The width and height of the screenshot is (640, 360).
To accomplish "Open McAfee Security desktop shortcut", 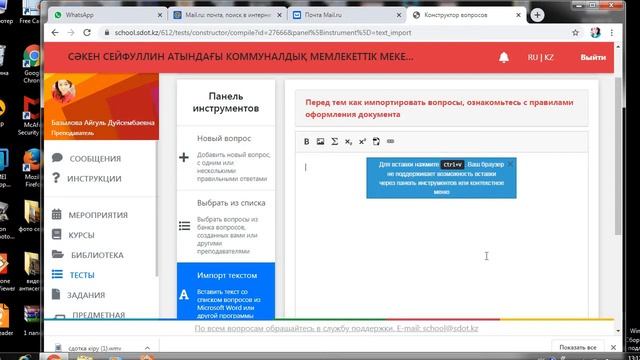I will [x=29, y=116].
